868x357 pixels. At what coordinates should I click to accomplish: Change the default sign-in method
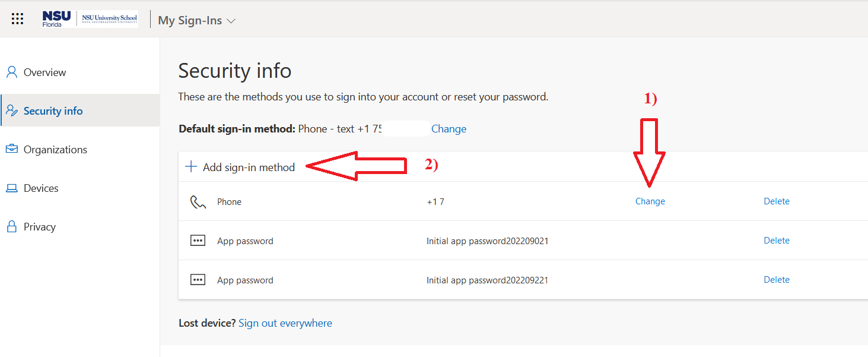[x=449, y=128]
